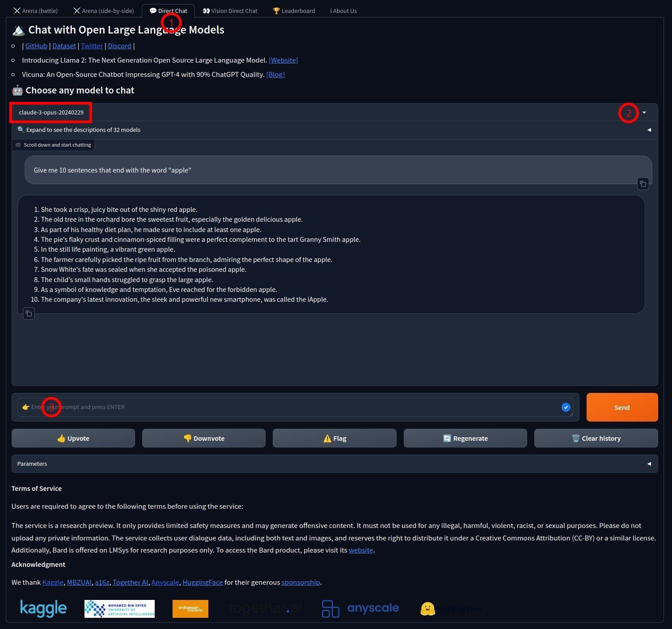Open the Direct Chat tab
Viewport: 672px width, 629px height.
[x=168, y=11]
